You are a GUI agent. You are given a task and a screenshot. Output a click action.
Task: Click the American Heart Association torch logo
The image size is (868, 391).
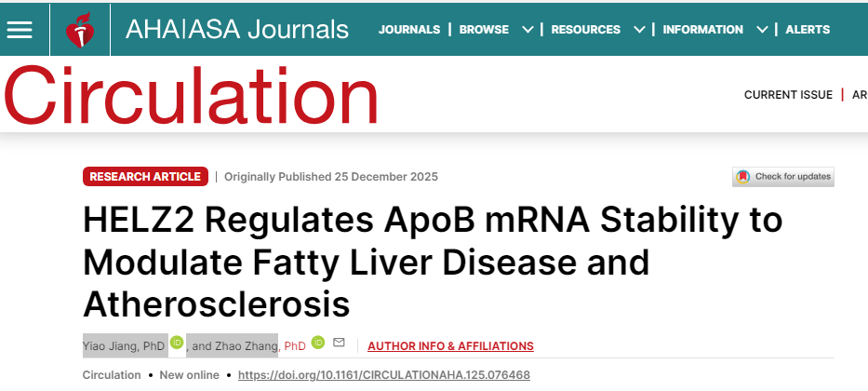(x=80, y=30)
